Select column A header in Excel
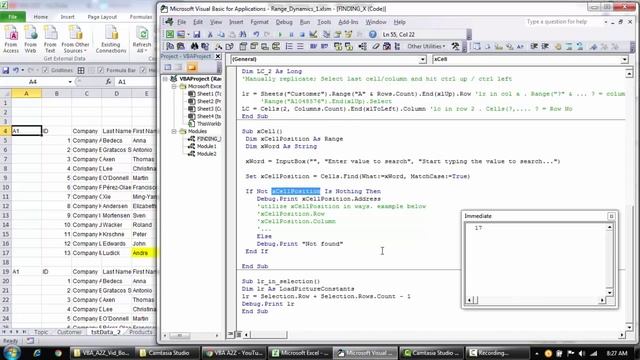This screenshot has width=640, height=360. (26, 94)
